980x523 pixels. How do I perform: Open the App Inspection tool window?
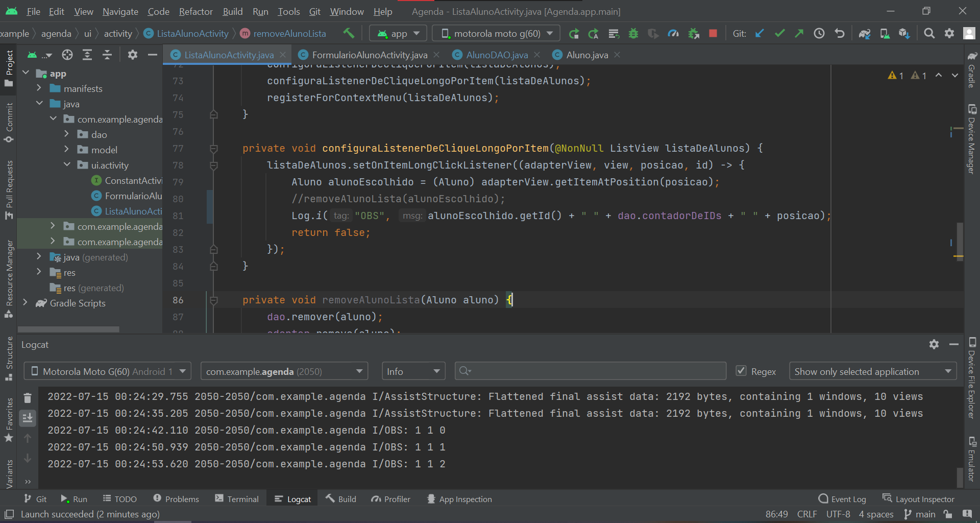459,499
